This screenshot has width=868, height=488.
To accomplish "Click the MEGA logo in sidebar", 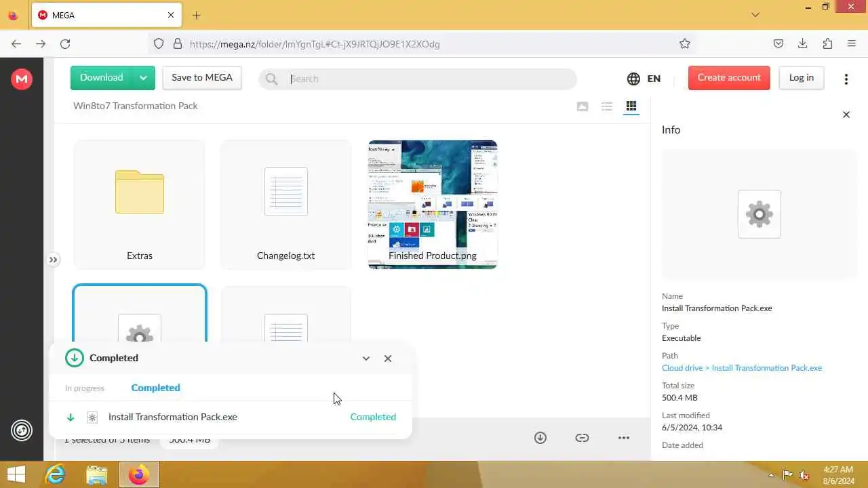I will point(22,79).
